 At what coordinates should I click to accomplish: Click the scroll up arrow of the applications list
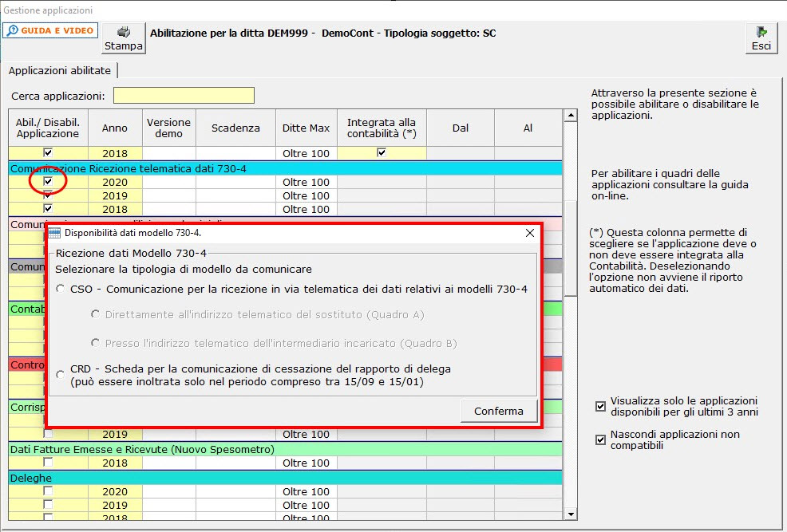click(571, 116)
